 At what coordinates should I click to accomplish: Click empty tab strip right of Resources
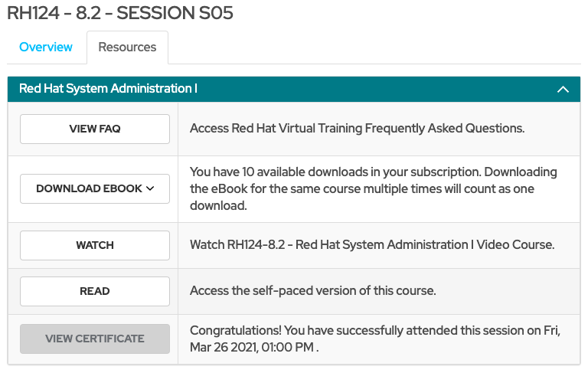375,47
